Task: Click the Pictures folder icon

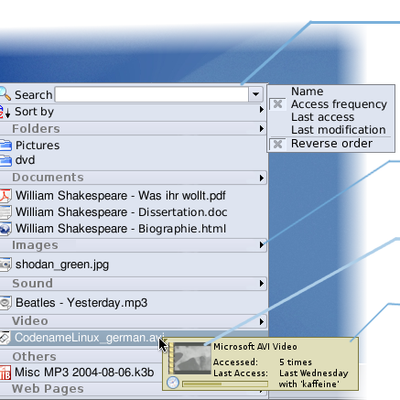Action: (x=5, y=145)
